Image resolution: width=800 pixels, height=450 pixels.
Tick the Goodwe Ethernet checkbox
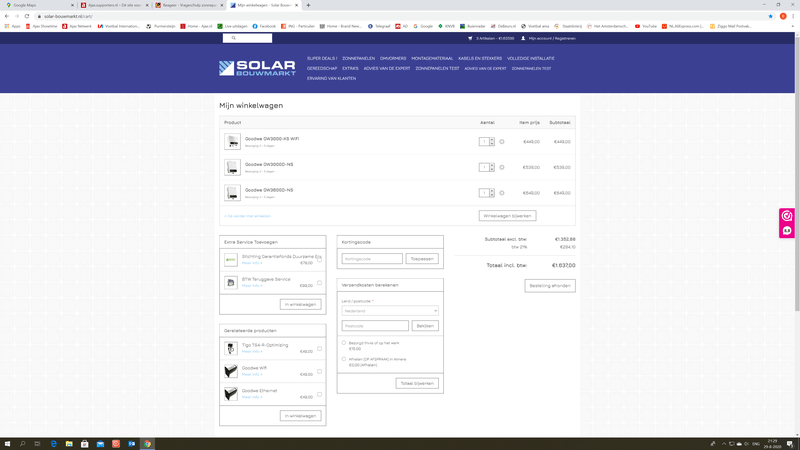click(x=319, y=394)
